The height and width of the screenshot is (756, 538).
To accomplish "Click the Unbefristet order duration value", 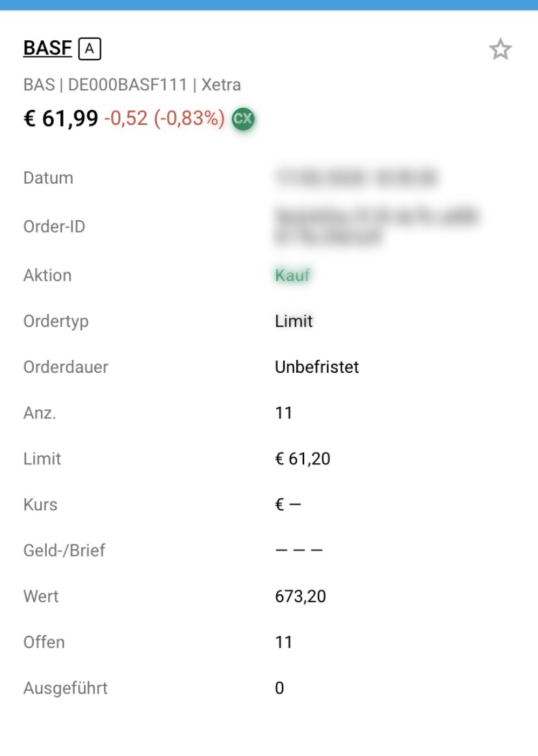I will coord(316,367).
